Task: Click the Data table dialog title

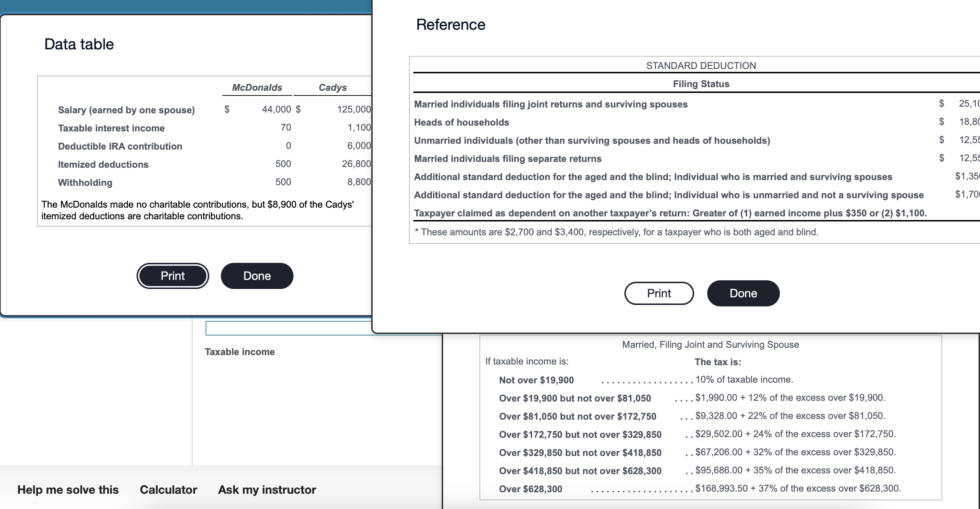Action: point(78,44)
